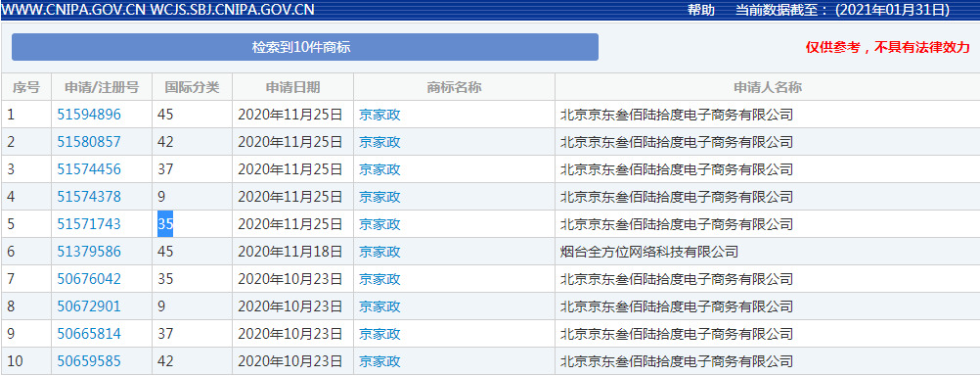Click applicant name in row 51594896

[677, 115]
